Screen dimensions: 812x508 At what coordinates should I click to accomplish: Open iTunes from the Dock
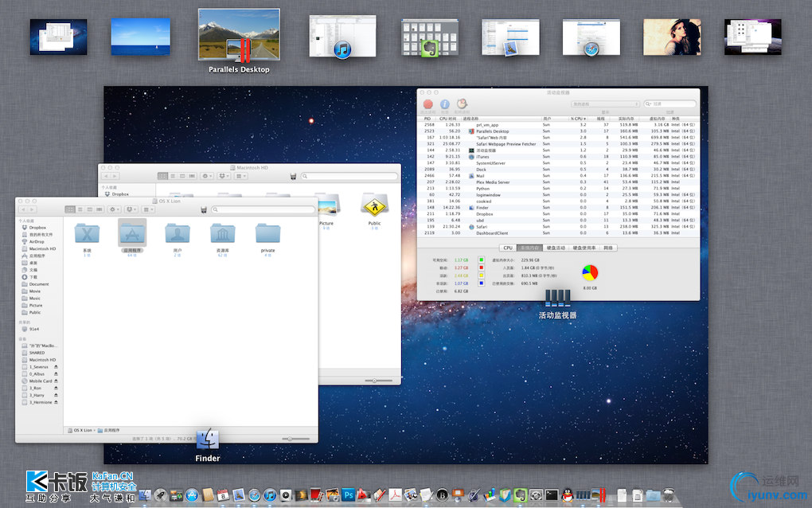[x=270, y=495]
